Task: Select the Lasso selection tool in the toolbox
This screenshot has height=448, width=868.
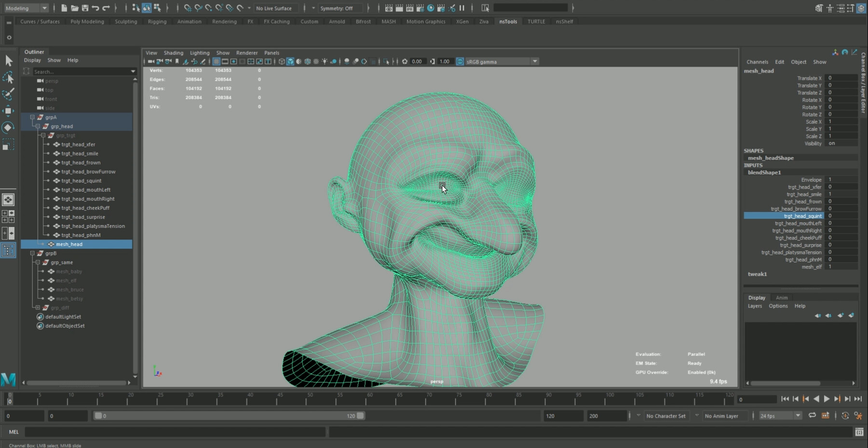Action: (8, 78)
